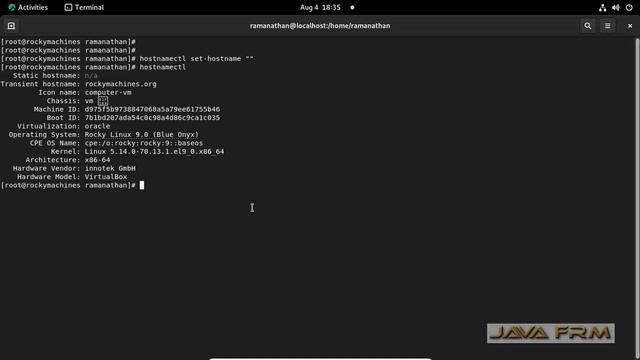This screenshot has height=360, width=640.
Task: Click the last prompt's cursor block
Action: tap(142, 185)
